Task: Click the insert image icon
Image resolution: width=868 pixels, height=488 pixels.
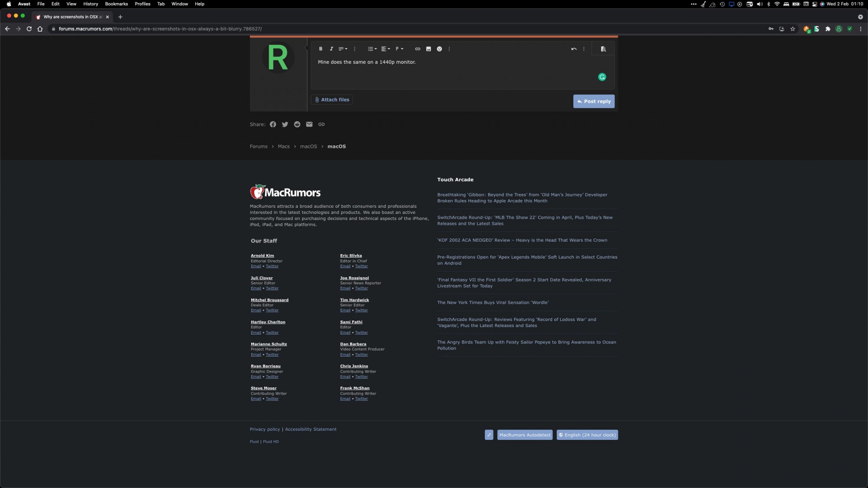Action: point(428,49)
